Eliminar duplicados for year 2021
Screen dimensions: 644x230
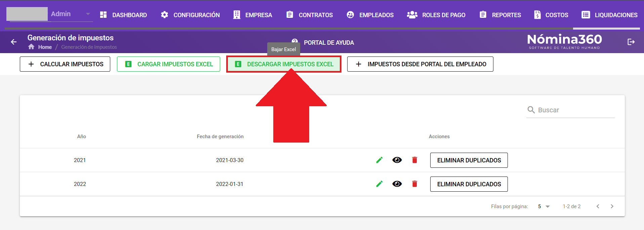coord(469,160)
